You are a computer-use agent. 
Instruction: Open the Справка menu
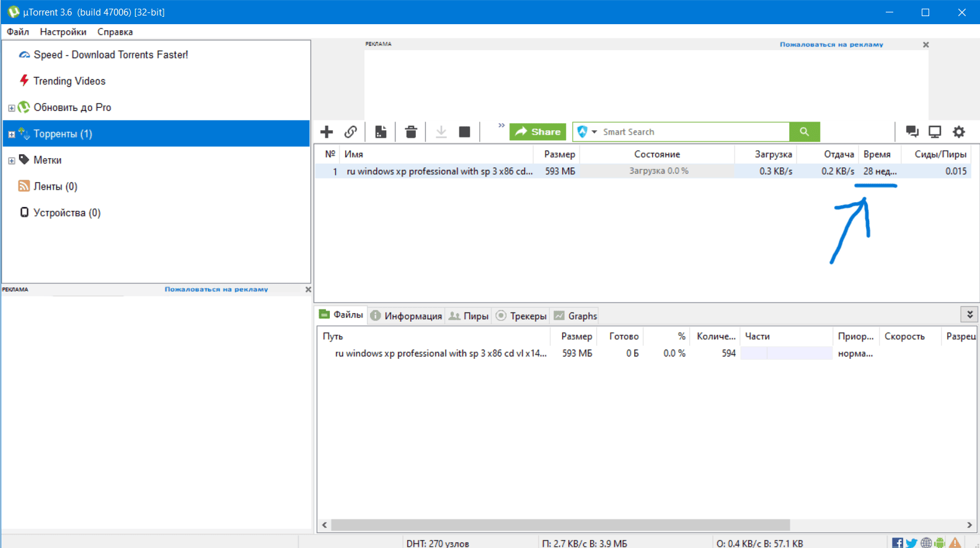(x=115, y=32)
